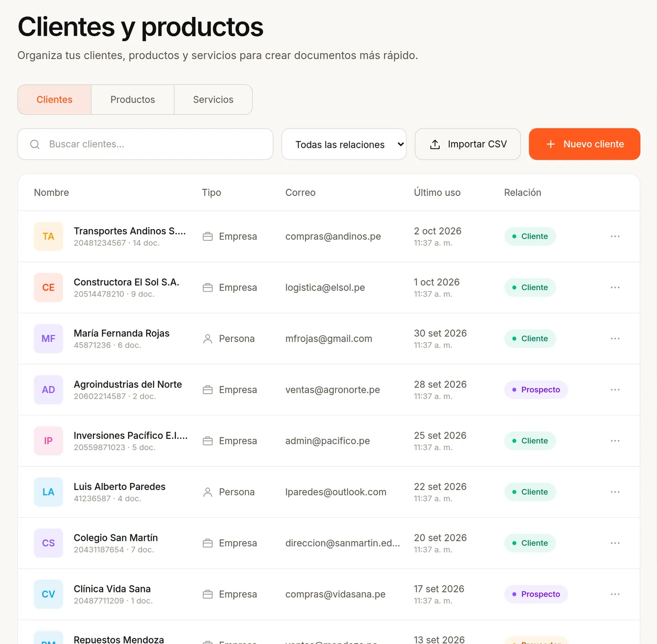Viewport: 657px width, 644px height.
Task: Click the Cliente badge for Luis Alberto Paredes
Action: pyautogui.click(x=530, y=492)
